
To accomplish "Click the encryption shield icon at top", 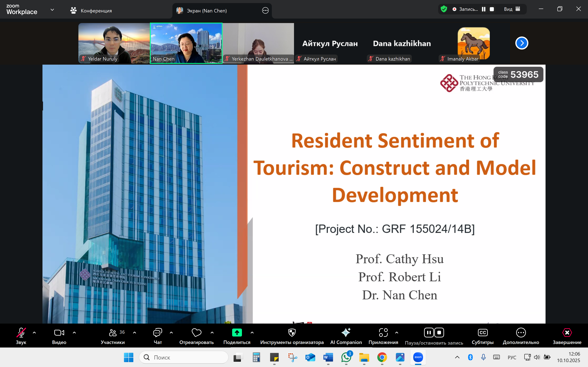I will click(444, 9).
